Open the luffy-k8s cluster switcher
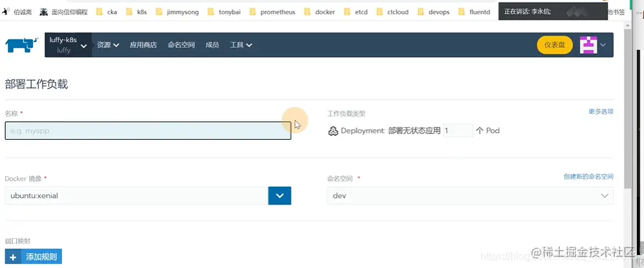Image resolution: width=644 pixels, height=268 pixels. click(68, 45)
